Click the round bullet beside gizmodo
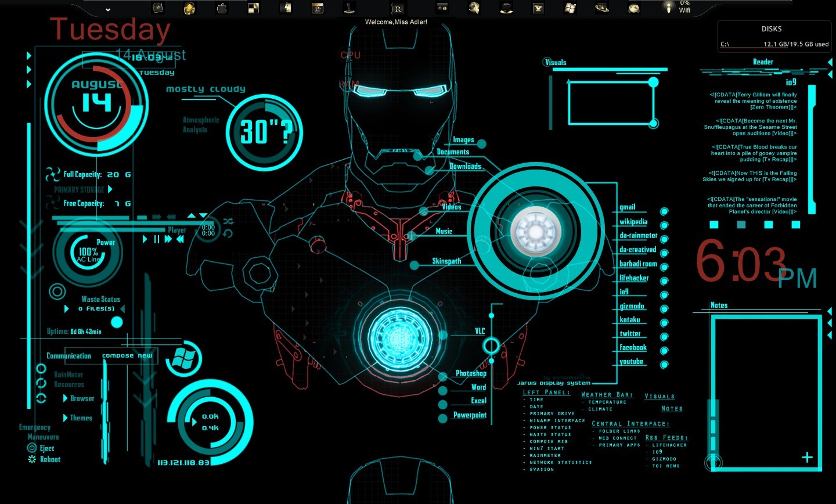Image resolution: width=836 pixels, height=504 pixels. coord(664,309)
